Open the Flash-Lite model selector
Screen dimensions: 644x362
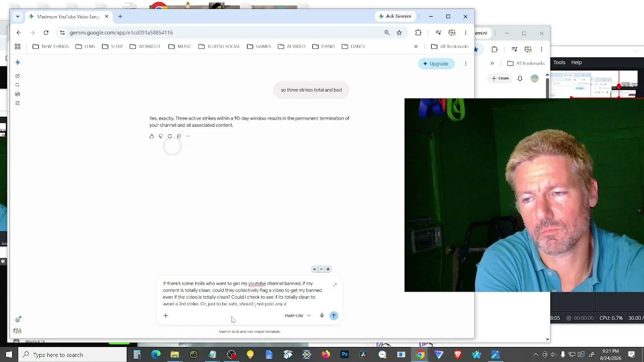[x=297, y=316]
